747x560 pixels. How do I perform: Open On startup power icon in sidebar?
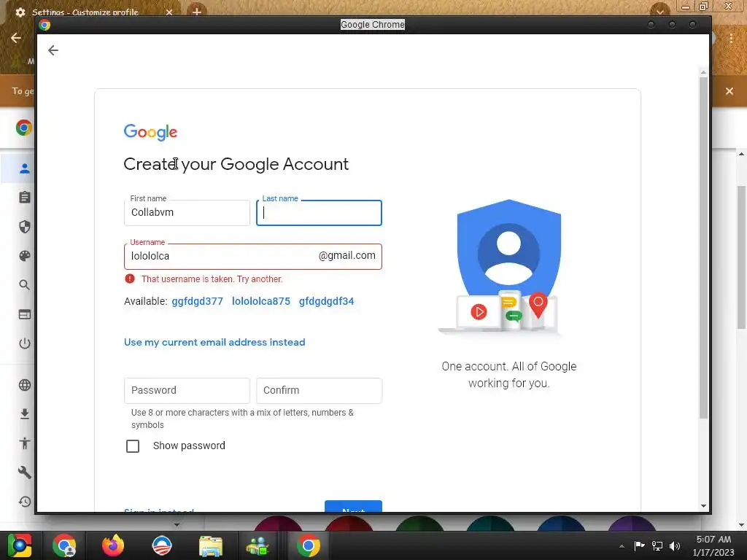pos(25,343)
